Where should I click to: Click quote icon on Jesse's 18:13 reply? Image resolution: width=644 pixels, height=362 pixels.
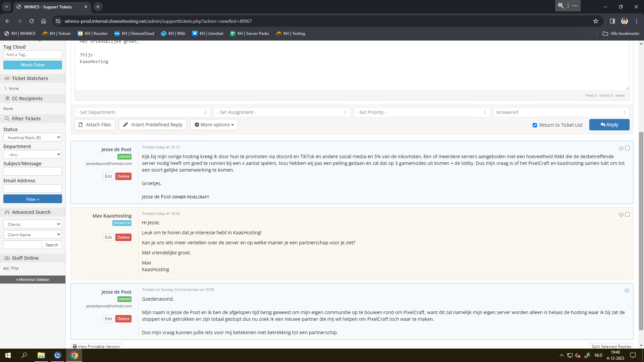(x=621, y=148)
